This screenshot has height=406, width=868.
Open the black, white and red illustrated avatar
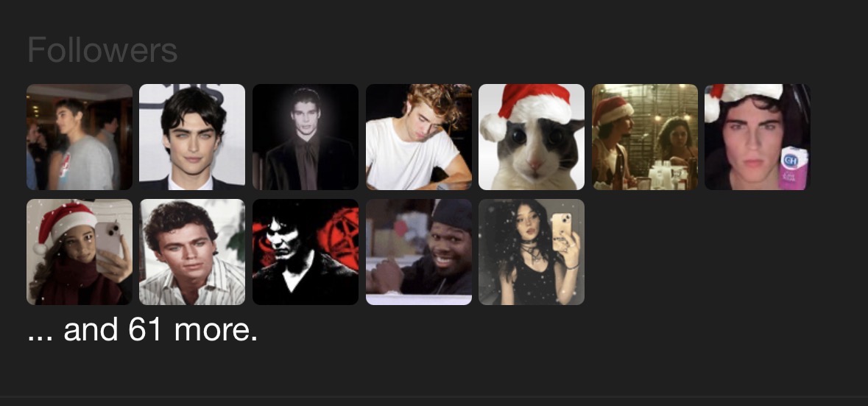[306, 252]
